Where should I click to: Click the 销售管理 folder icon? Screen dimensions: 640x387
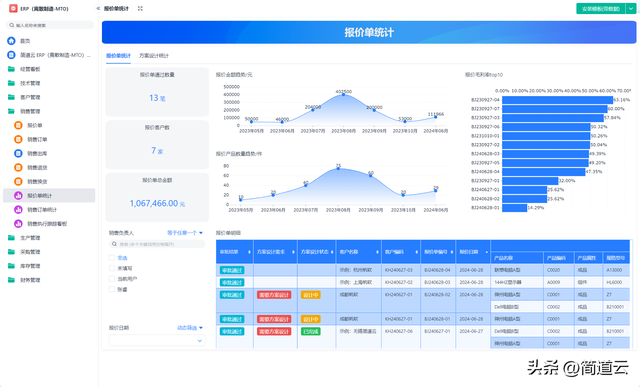click(11, 111)
